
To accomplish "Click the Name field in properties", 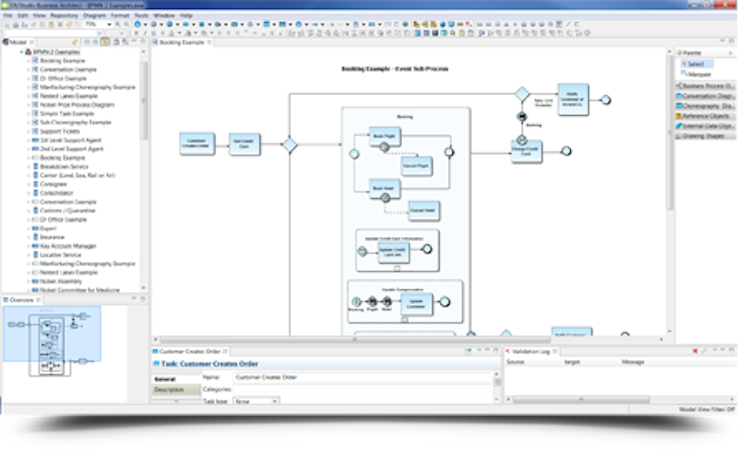I will pyautogui.click(x=363, y=377).
